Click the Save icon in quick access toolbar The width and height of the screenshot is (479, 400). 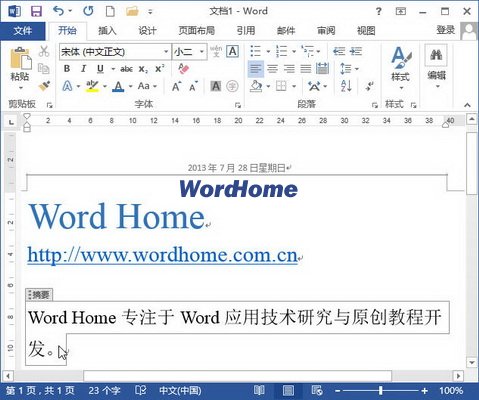coord(36,11)
